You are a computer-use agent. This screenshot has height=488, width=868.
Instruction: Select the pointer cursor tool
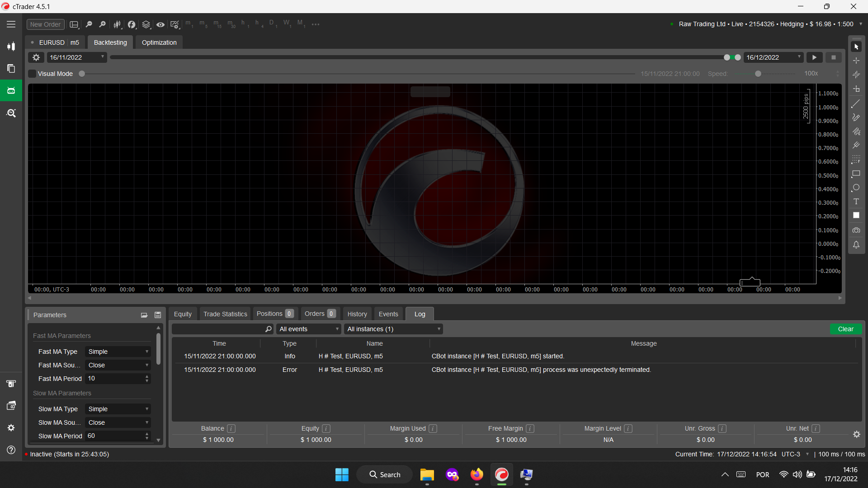click(856, 47)
